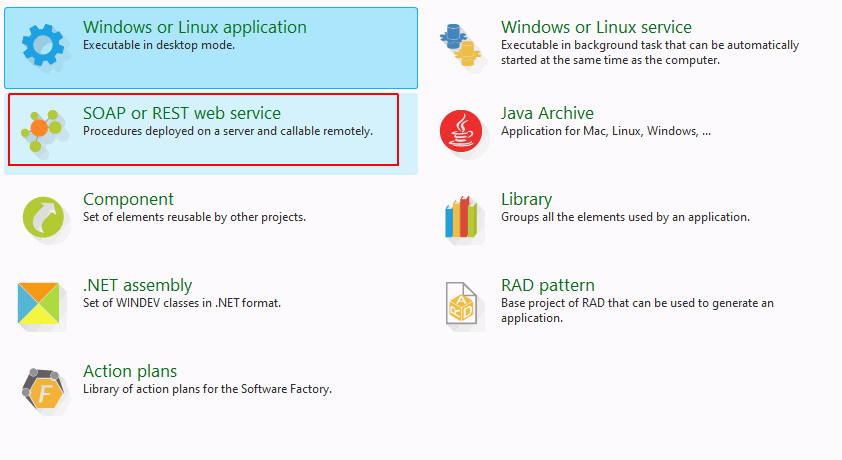Click the green arrow Component icon
Viewport: 842px width, 460px height.
[43, 217]
